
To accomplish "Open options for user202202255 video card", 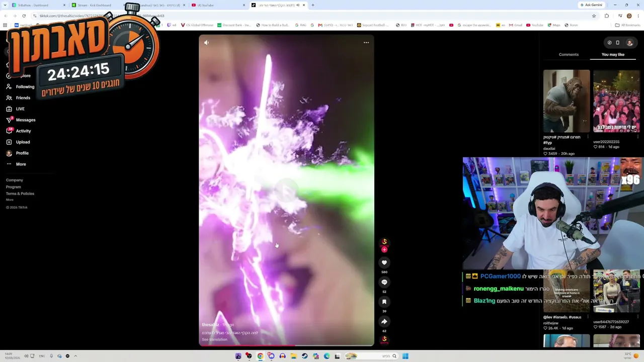I will click(637, 137).
